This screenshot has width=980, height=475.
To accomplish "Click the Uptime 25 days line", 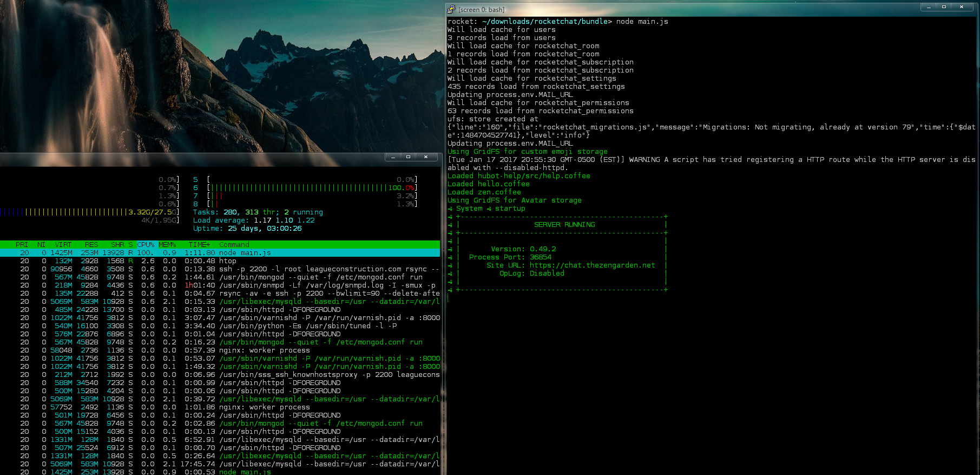I will click(247, 229).
